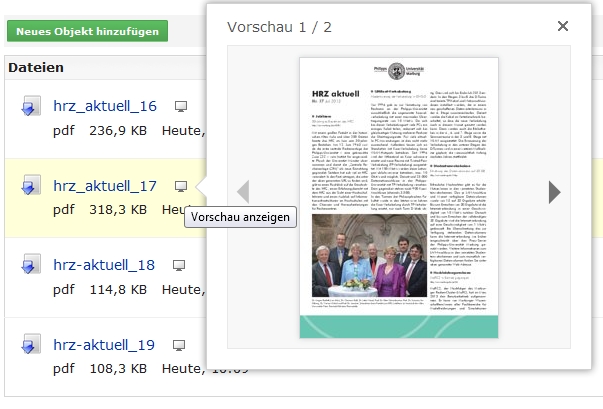This screenshot has height=409, width=603.
Task: Open the hrz-aktuell_18 file link
Action: tap(104, 265)
